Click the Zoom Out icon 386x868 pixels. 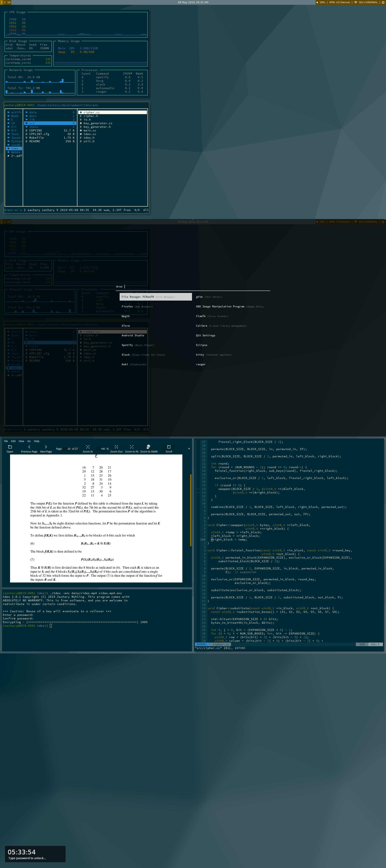point(116,447)
